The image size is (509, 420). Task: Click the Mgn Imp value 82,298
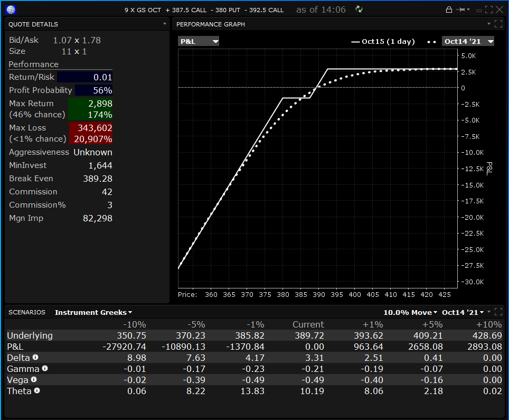98,218
